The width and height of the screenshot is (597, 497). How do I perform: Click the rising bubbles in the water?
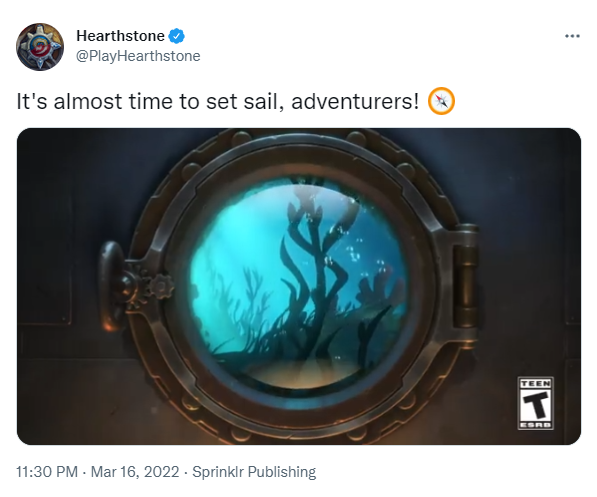pos(354,249)
